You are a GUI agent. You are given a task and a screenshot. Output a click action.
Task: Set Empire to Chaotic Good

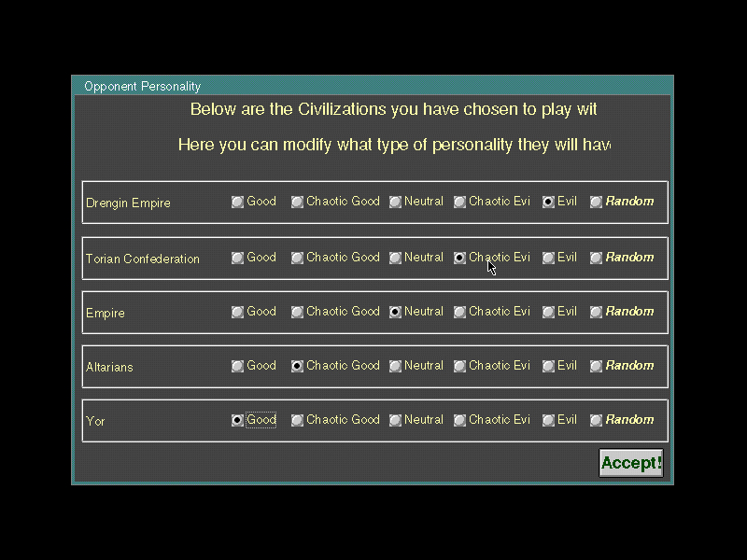point(298,312)
